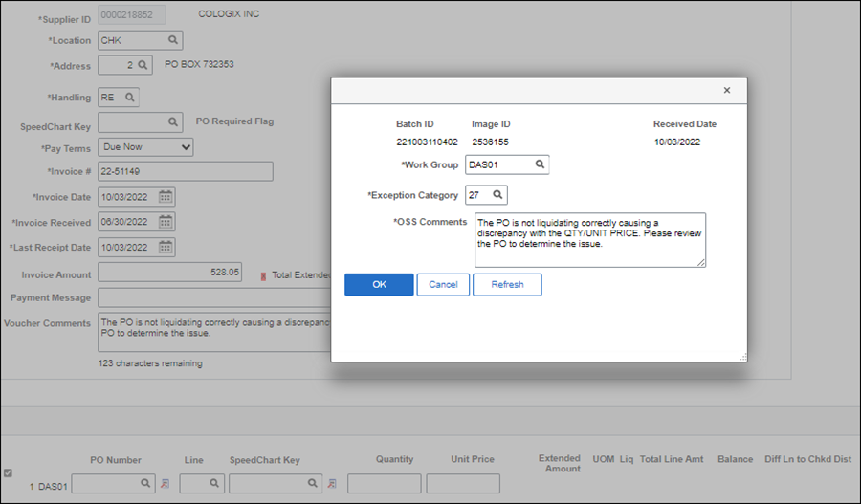Open the Invoice Date calendar picker
The image size is (861, 504).
click(x=166, y=197)
